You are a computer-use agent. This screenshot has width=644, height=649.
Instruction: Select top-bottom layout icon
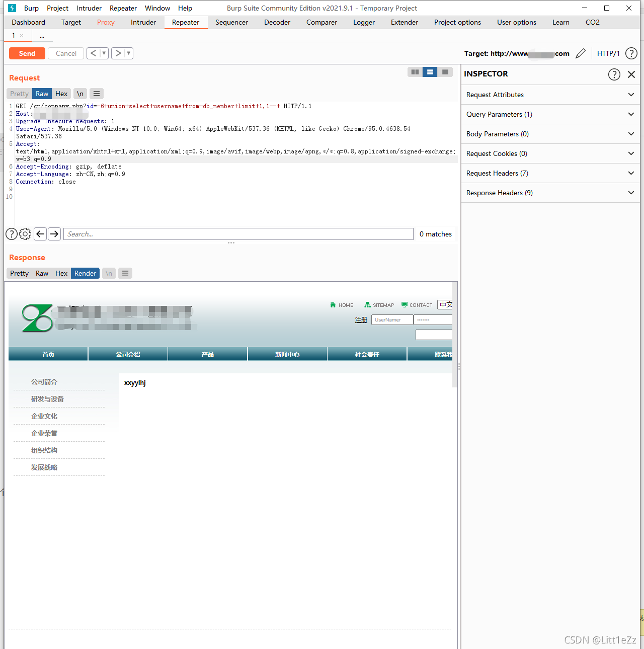click(430, 72)
